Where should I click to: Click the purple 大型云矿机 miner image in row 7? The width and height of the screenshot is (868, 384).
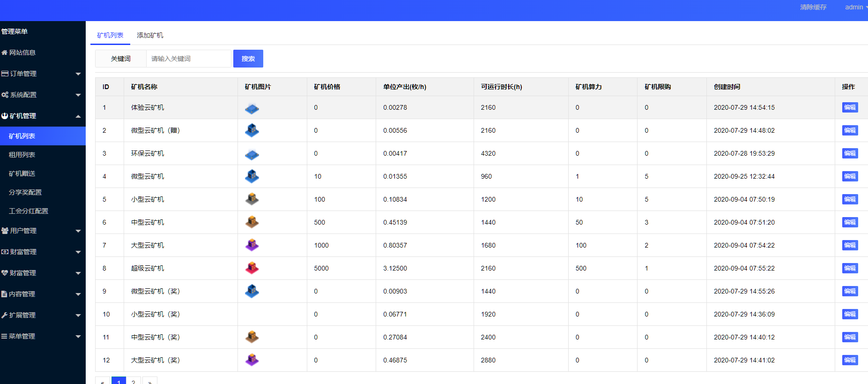pos(252,245)
